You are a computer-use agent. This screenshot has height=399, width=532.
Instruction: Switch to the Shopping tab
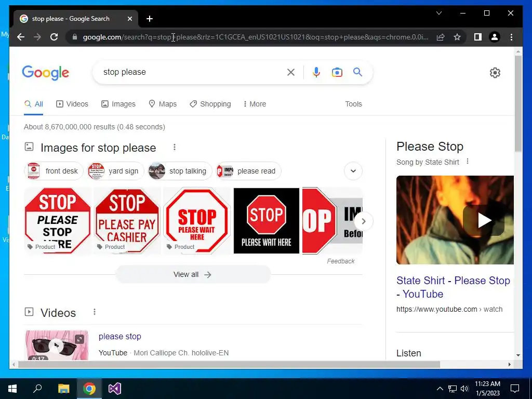(x=210, y=104)
